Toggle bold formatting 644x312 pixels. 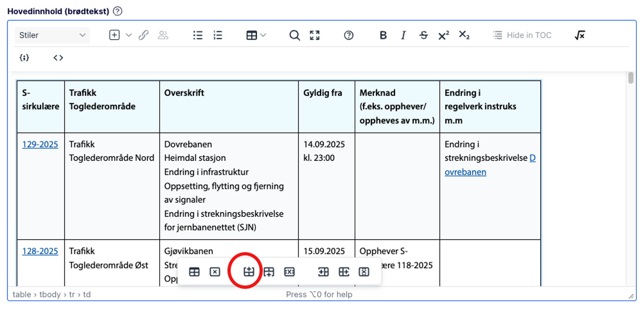click(x=383, y=35)
